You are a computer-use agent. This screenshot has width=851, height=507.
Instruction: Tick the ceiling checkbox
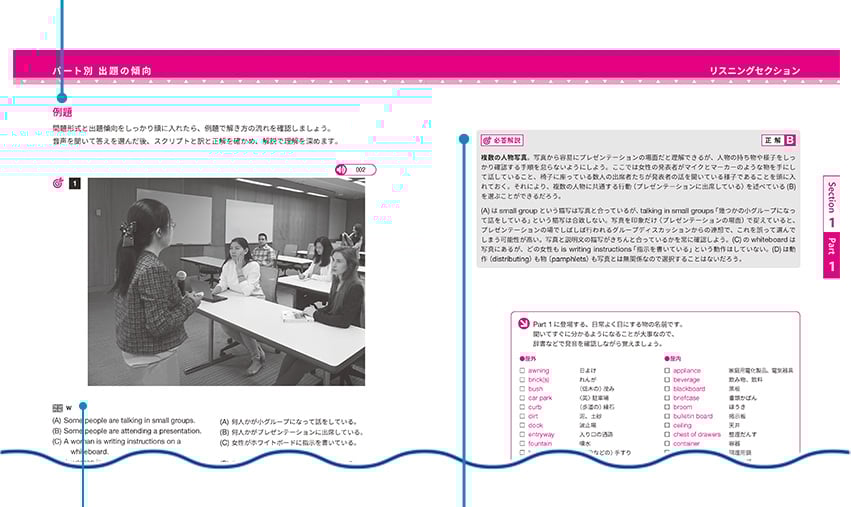click(667, 426)
